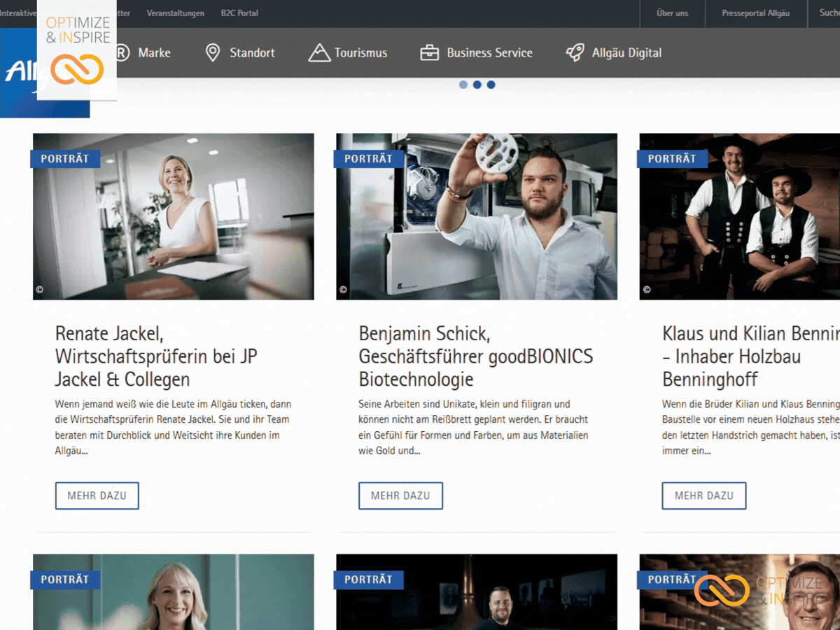
Task: Click the copyright icon on Benjamin Schick photo
Action: point(343,289)
